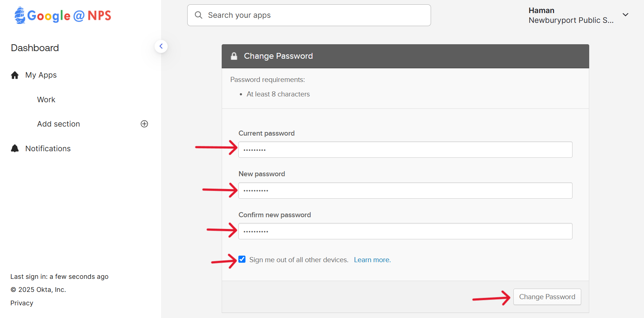
Task: Click the My Apps home icon
Action: pyautogui.click(x=15, y=75)
